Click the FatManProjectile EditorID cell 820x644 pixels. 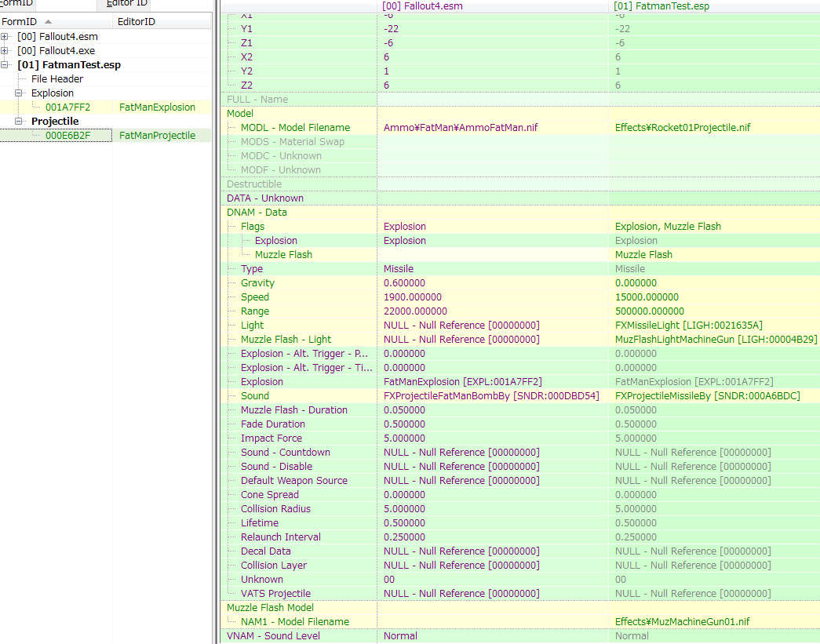[157, 136]
